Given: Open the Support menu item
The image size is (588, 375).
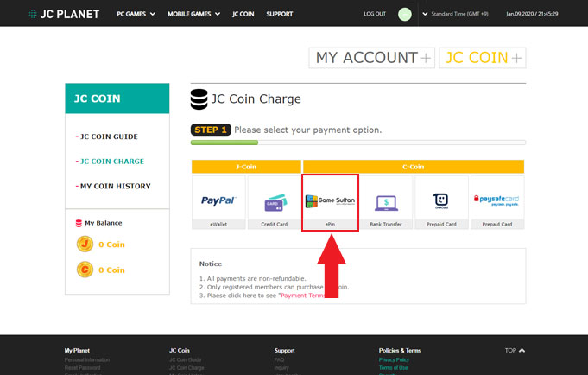Looking at the screenshot, I should 280,14.
